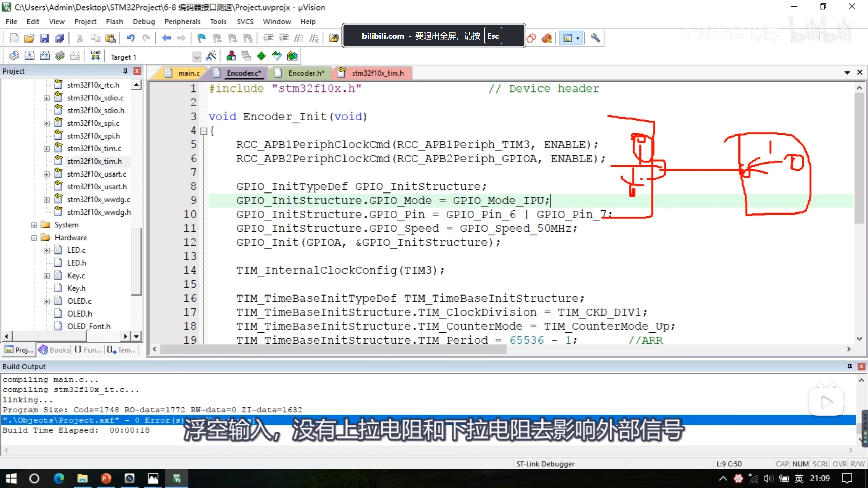
Task: Open the Peripherals menu
Action: coord(182,22)
